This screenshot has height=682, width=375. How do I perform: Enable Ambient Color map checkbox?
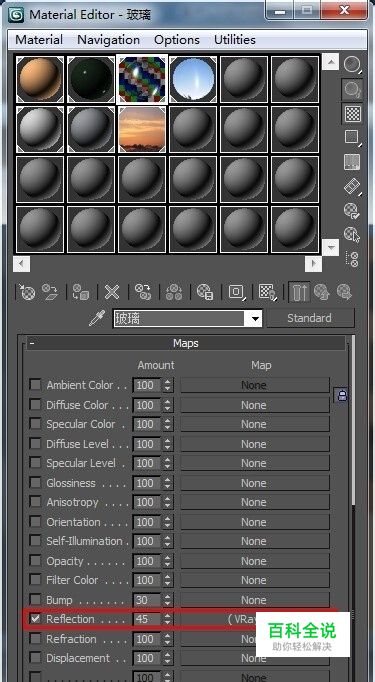point(35,385)
